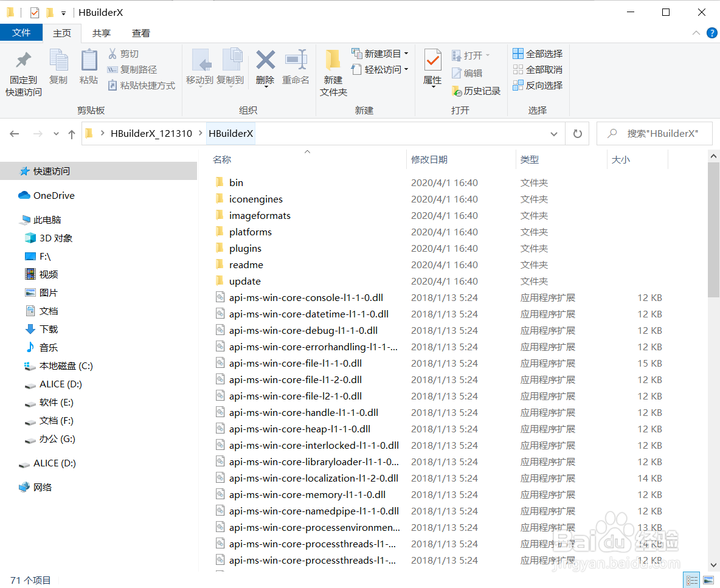The image size is (720, 588).
Task: Click the search HBuilderX box
Action: coord(654,134)
